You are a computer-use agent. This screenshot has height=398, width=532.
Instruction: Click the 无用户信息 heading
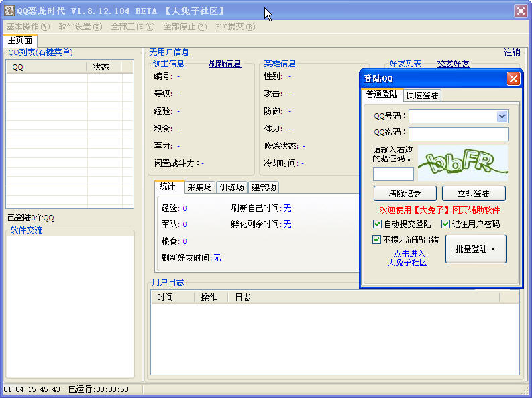click(x=169, y=52)
